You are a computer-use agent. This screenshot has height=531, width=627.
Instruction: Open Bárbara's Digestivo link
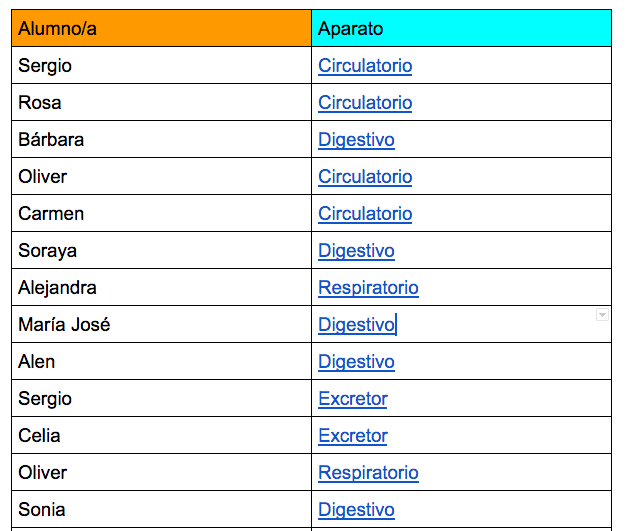click(x=356, y=140)
